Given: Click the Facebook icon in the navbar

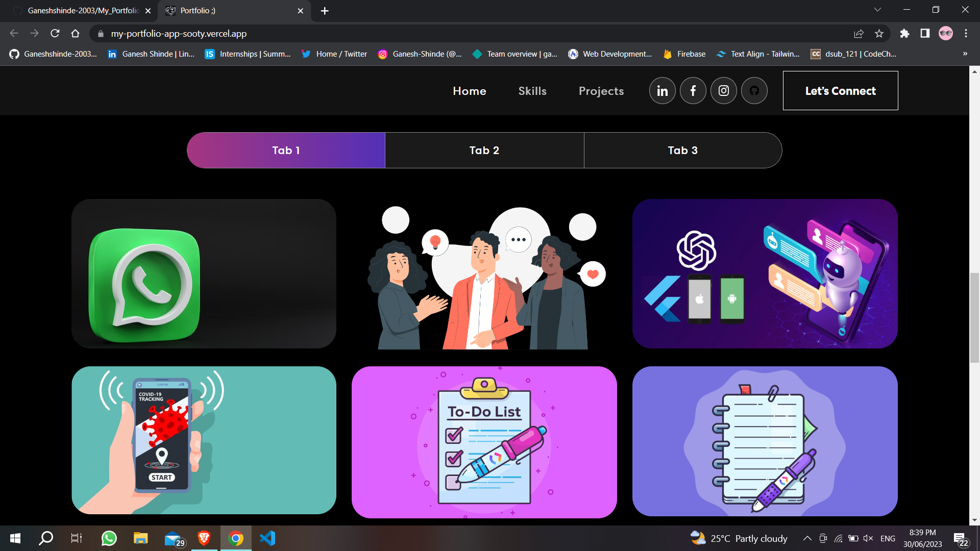Looking at the screenshot, I should (693, 90).
